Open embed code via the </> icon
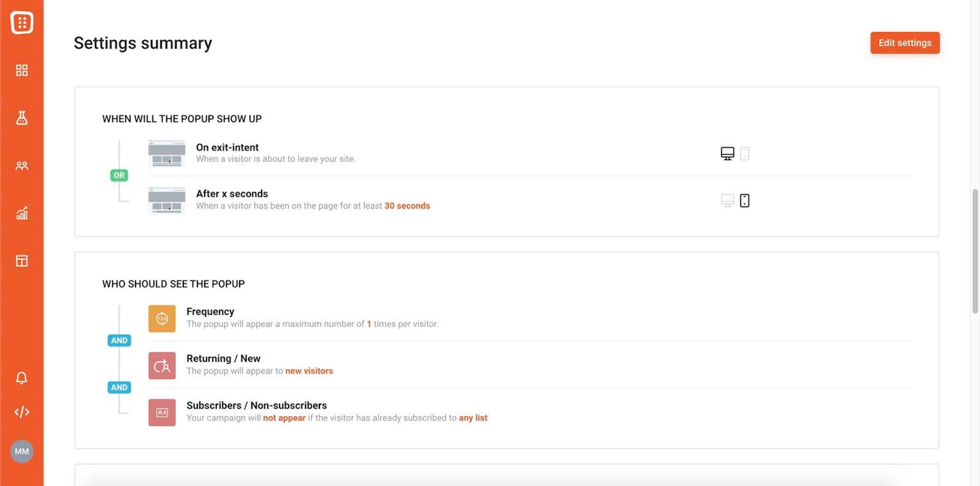980x486 pixels. click(x=22, y=411)
